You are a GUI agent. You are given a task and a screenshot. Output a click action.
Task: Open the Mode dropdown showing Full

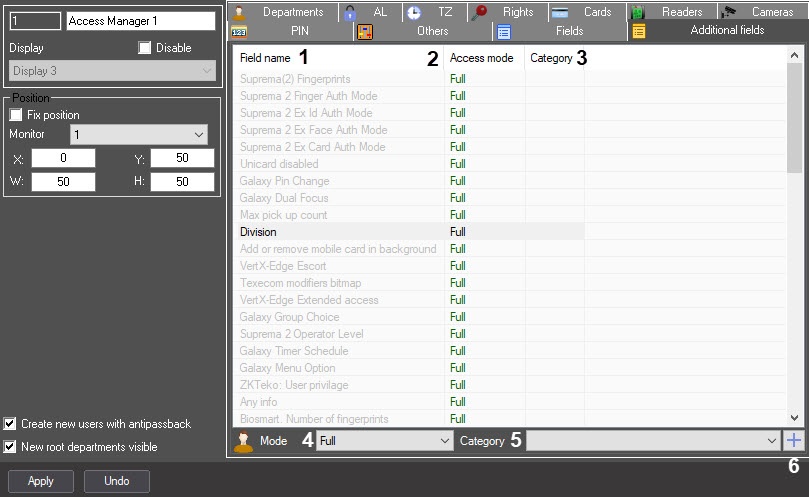(x=384, y=441)
